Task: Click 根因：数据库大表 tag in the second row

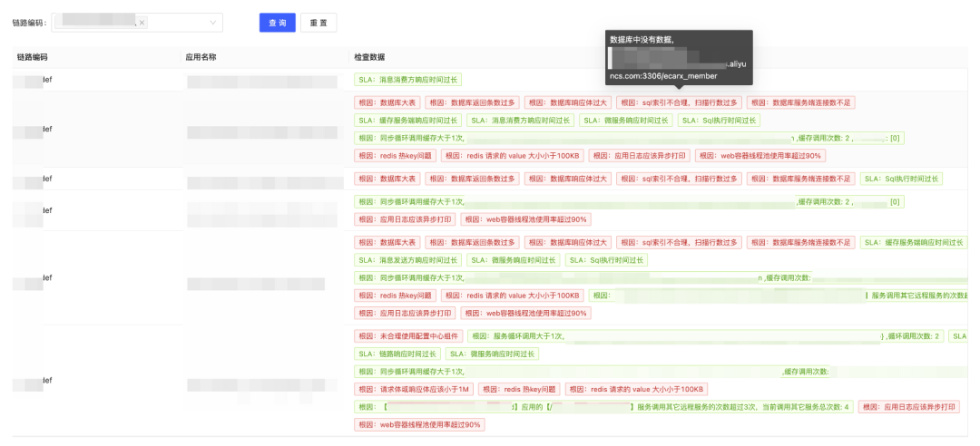Action: pos(387,102)
